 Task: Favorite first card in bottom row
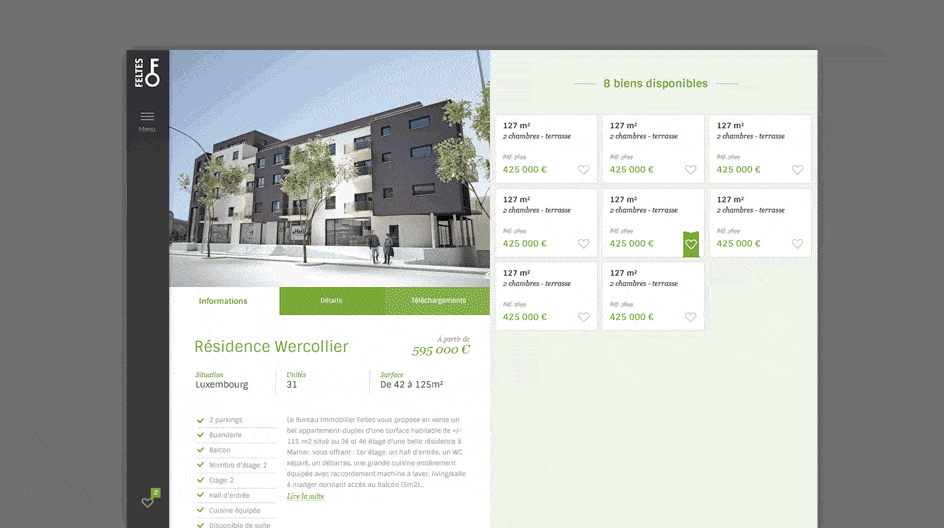583,317
